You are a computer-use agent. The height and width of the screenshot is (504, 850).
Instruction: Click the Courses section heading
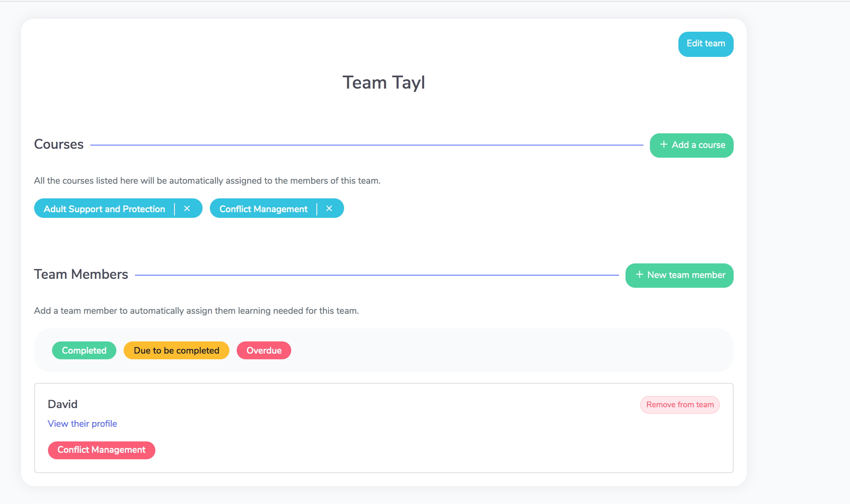pos(59,144)
